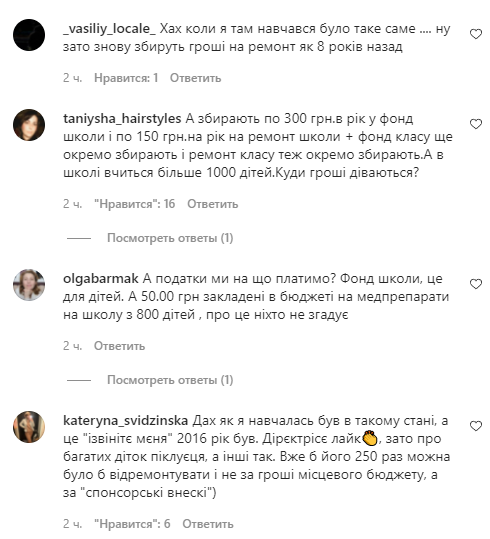Open _vasiliy_locale_ username link
The image size is (490, 539).
pos(109,29)
